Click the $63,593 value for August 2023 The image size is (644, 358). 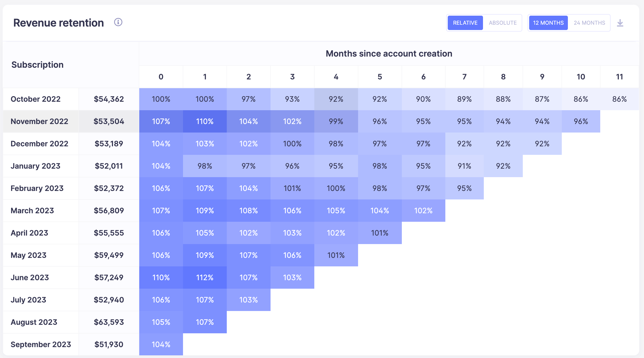click(x=109, y=322)
